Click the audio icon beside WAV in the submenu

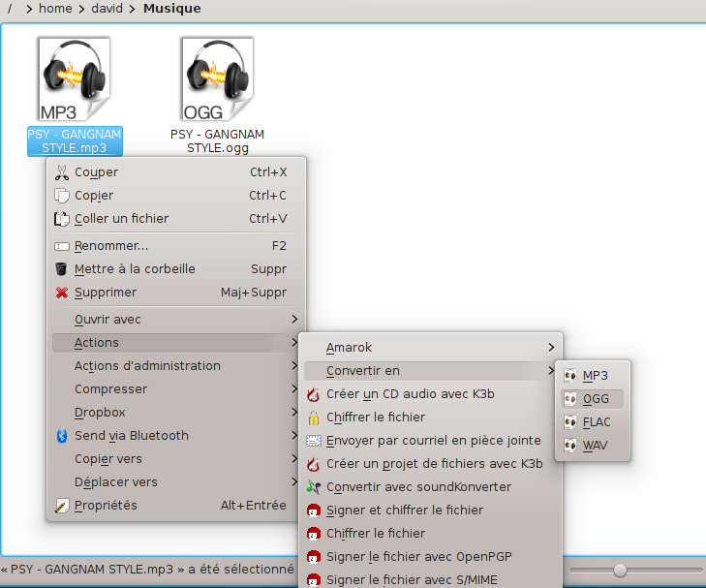click(570, 446)
